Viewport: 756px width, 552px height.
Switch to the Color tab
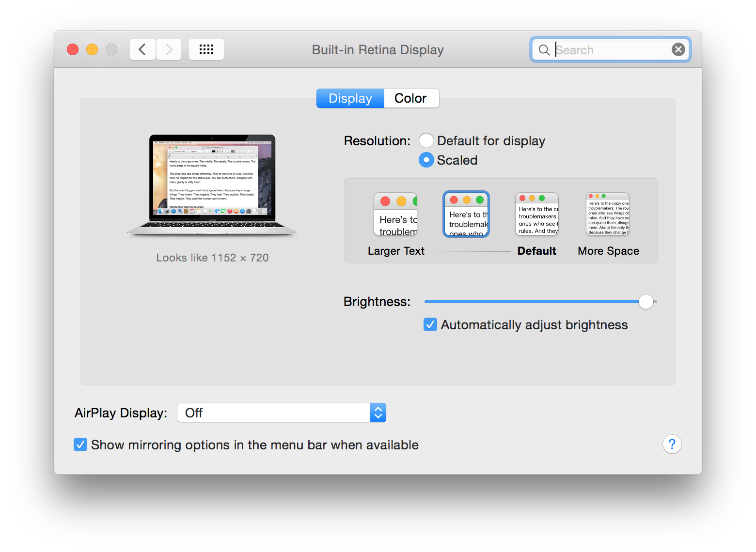pyautogui.click(x=411, y=98)
